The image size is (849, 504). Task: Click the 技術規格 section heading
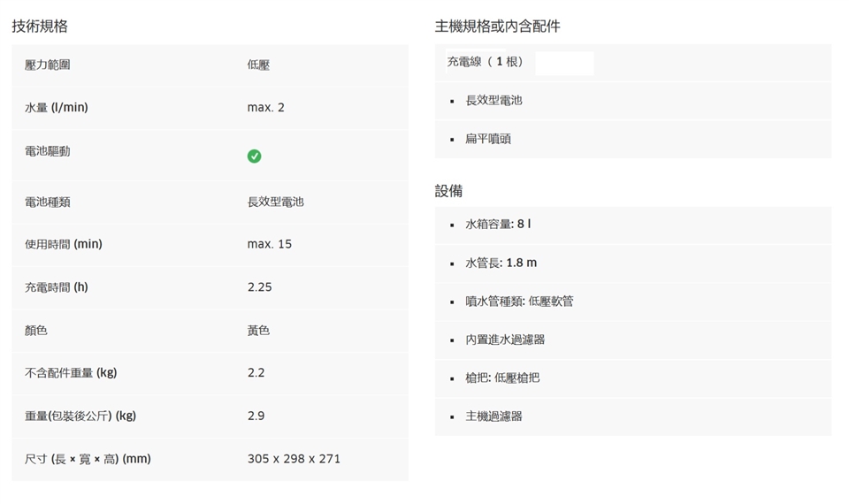pyautogui.click(x=40, y=27)
